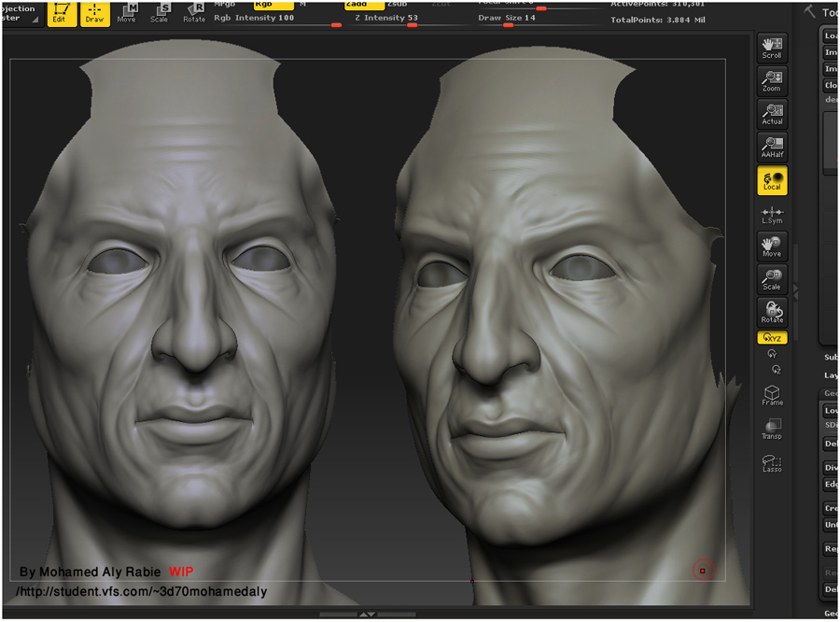Click the bottom tray divider arrows
This screenshot has height=622, width=840.
coord(367,614)
